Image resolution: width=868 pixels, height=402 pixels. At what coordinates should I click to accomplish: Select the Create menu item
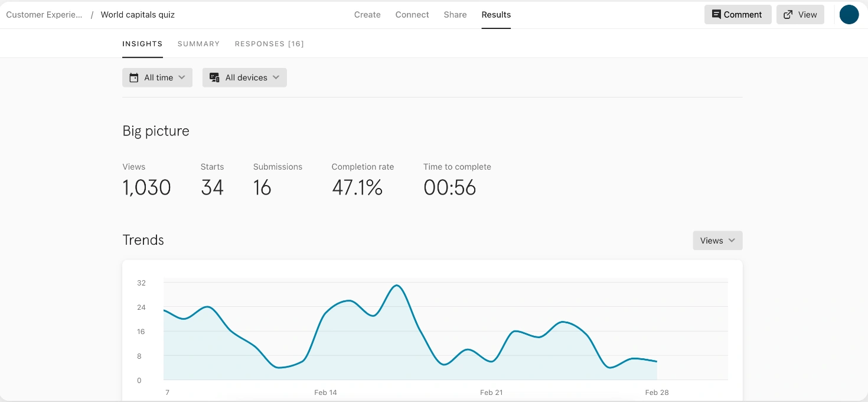[x=367, y=14]
